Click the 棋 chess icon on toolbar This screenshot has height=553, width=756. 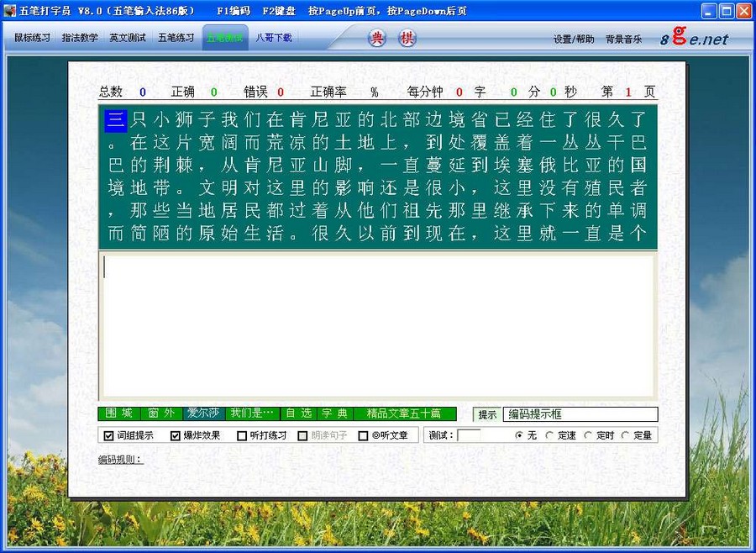coord(407,37)
